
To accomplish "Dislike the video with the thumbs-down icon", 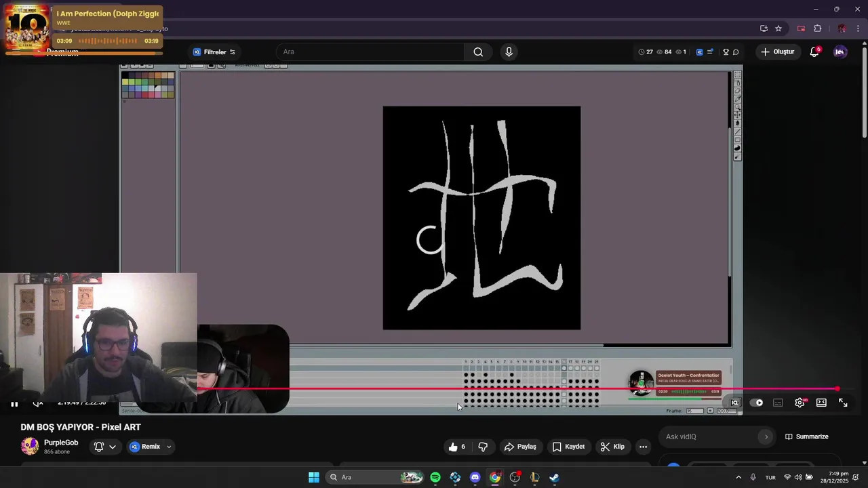I will point(483,447).
